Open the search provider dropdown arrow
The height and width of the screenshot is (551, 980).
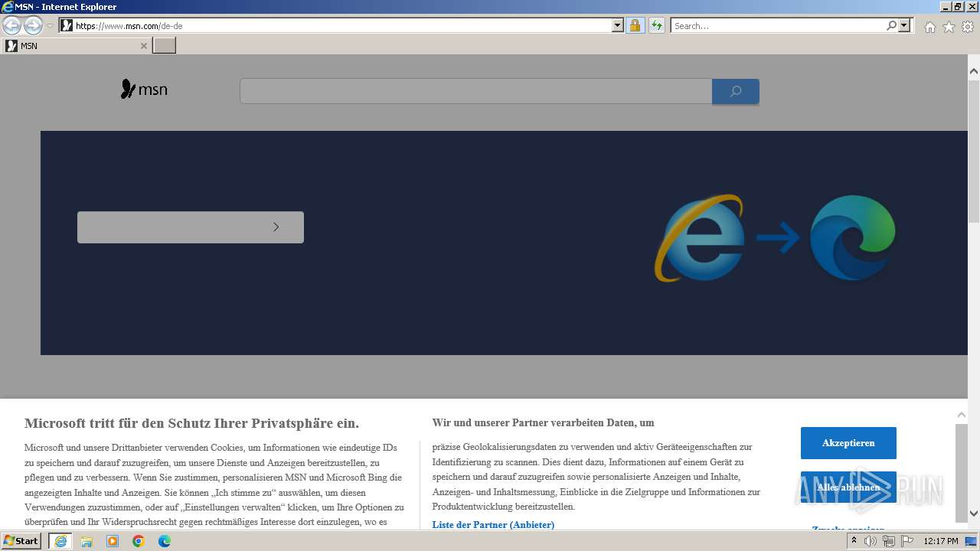tap(904, 25)
